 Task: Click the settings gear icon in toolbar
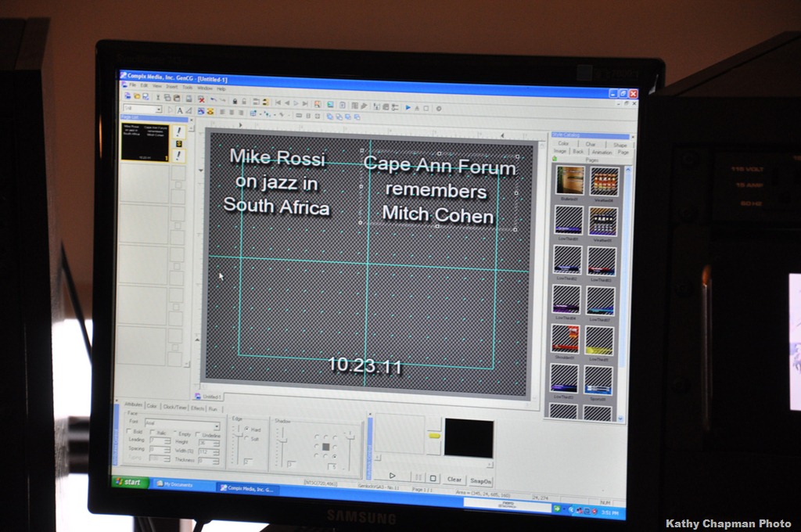click(438, 109)
